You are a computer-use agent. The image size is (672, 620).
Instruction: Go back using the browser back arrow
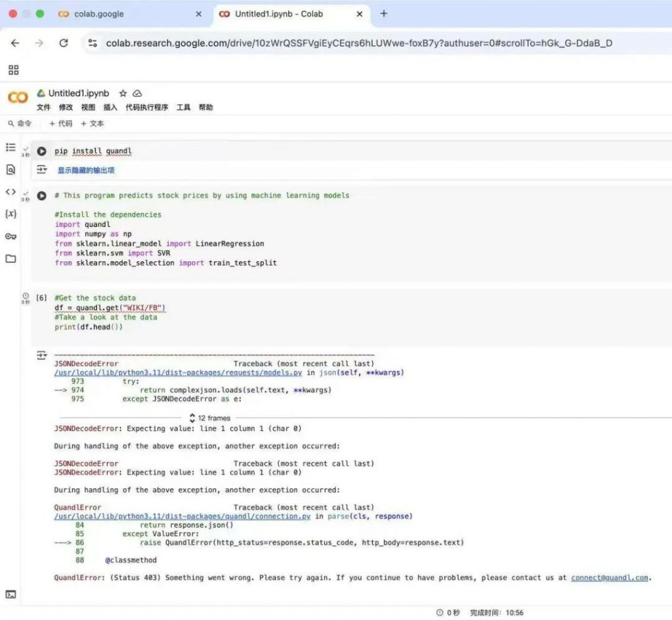15,43
